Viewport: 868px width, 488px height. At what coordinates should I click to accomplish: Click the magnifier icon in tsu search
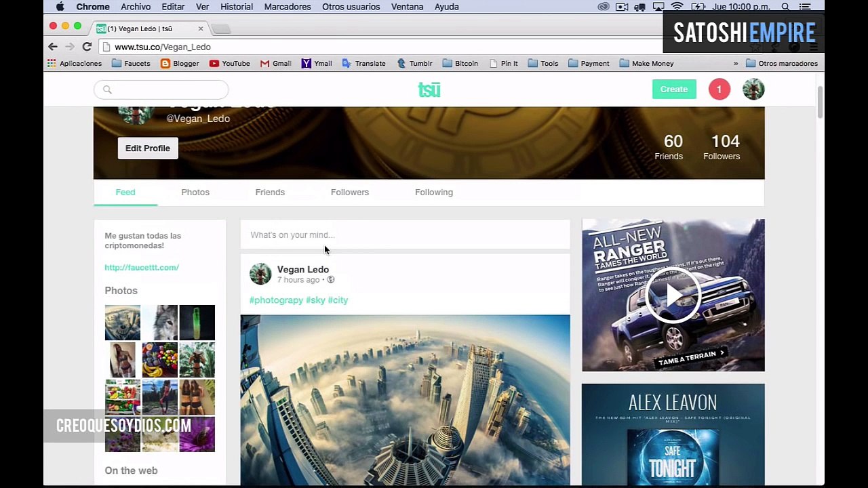(x=107, y=89)
